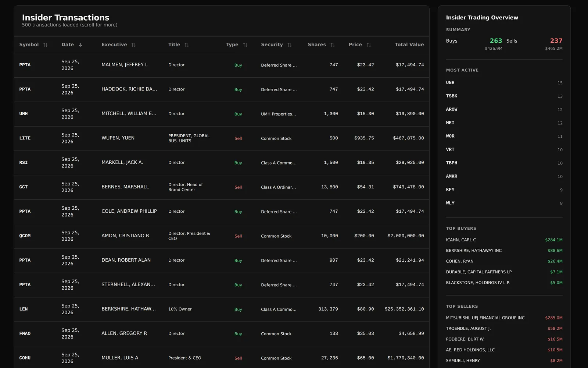This screenshot has height=368, width=588.
Task: Click the Total Value column header
Action: [x=409, y=45]
